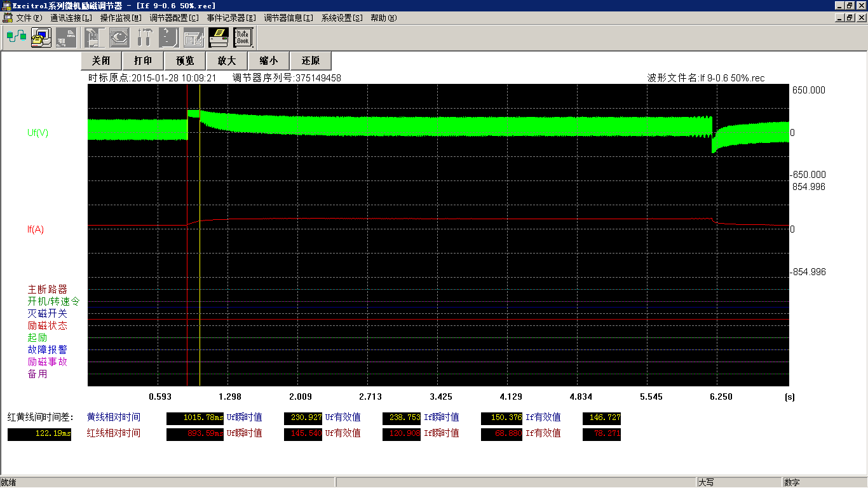
Task: Click the wrench and hammer tools icon
Action: click(x=144, y=37)
